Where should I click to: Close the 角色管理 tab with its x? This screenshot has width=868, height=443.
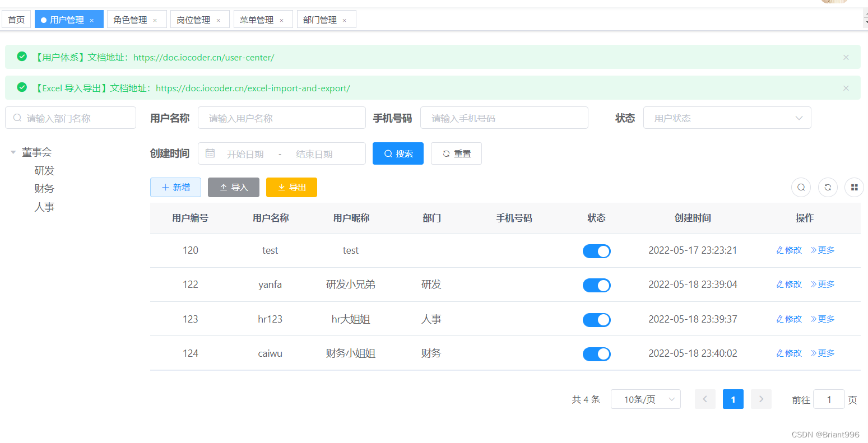pos(155,20)
